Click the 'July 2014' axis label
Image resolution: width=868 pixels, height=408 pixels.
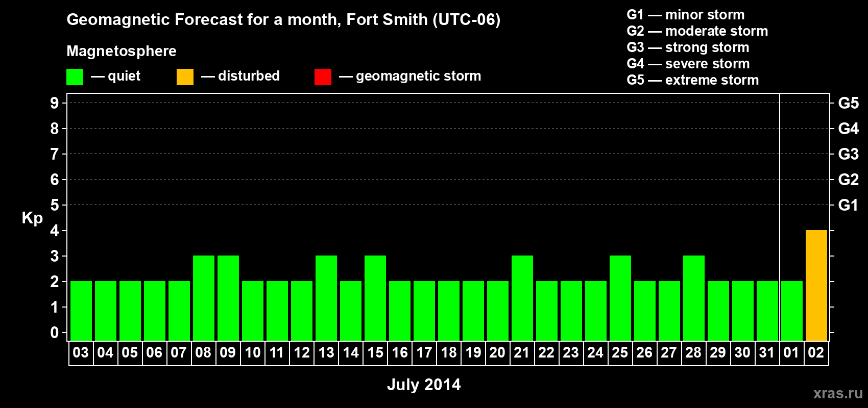[424, 385]
